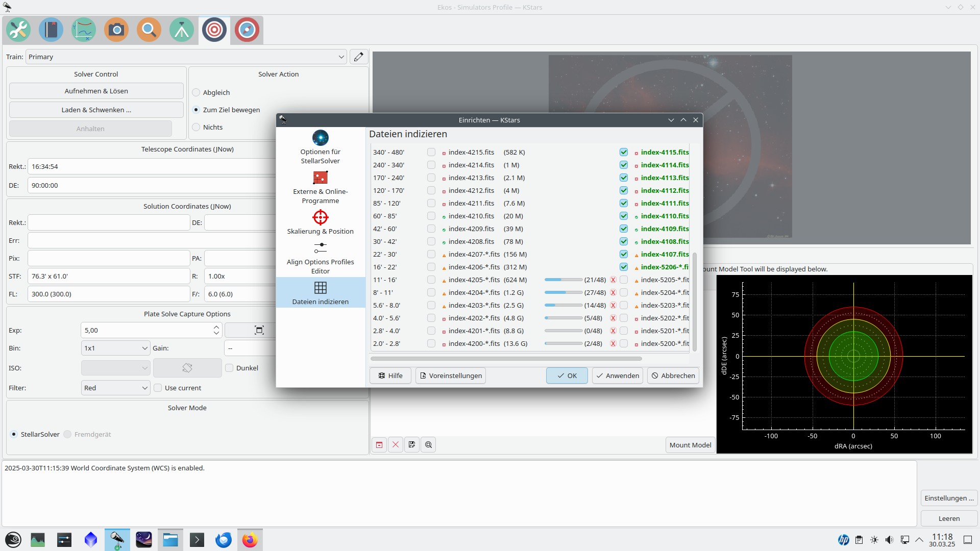Open the Capture camera module

click(x=116, y=30)
